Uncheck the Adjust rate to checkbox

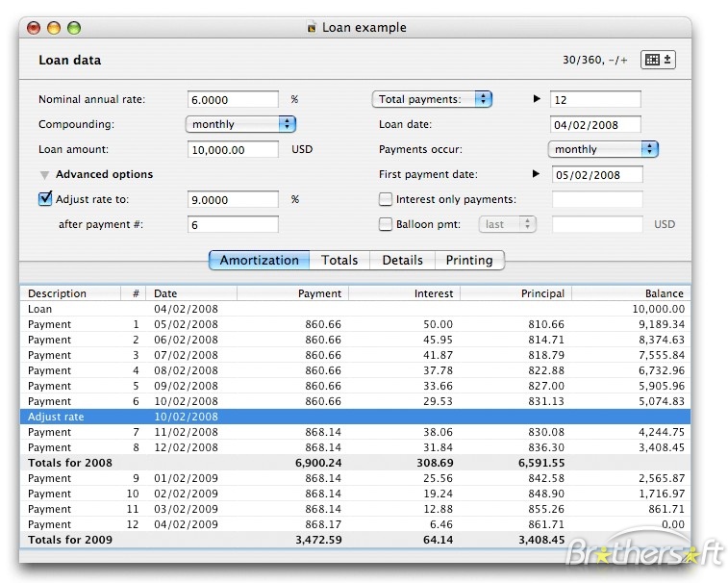pos(45,199)
